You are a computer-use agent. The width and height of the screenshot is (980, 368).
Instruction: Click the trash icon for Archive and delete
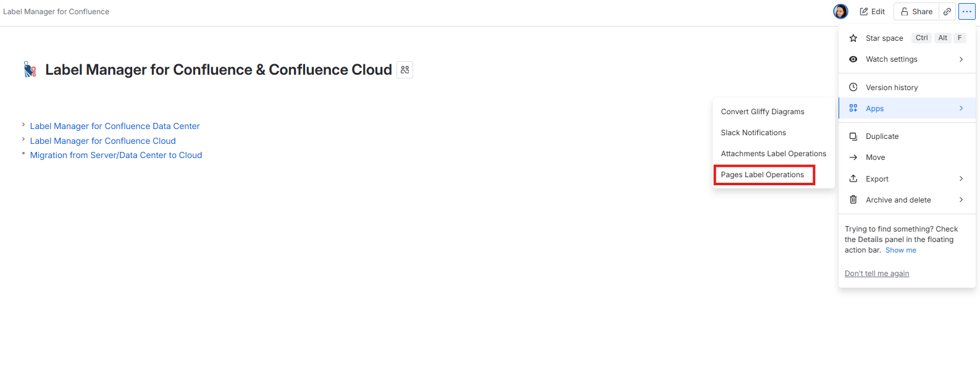[x=853, y=199]
